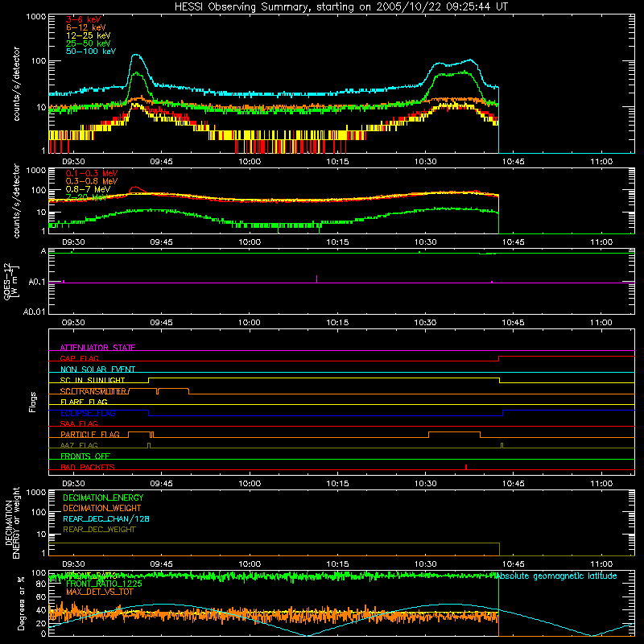The height and width of the screenshot is (644, 644).
Task: Select the yellow 12-25 keV legend label
Action: pyautogui.click(x=89, y=35)
